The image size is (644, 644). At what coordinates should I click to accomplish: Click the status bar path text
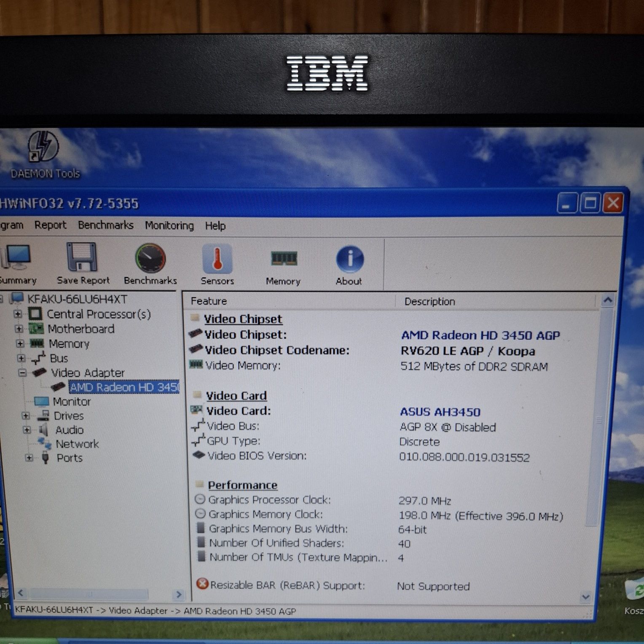[155, 611]
